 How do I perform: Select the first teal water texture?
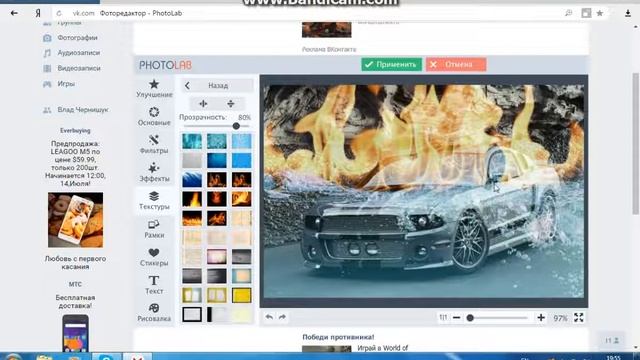(x=192, y=141)
